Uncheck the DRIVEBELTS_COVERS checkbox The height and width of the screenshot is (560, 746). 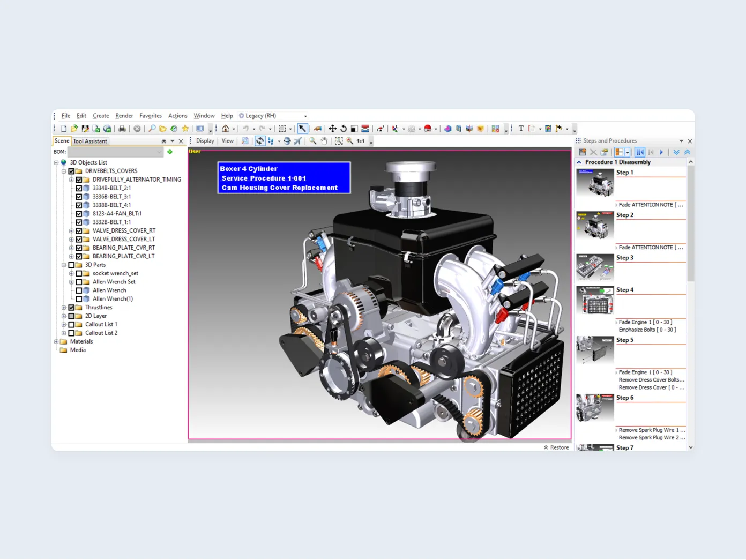click(71, 171)
